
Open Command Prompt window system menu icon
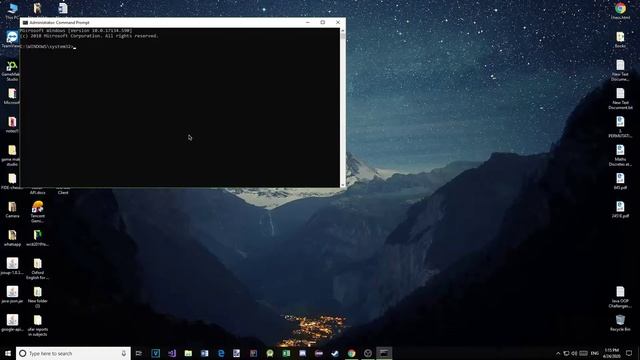click(x=25, y=22)
